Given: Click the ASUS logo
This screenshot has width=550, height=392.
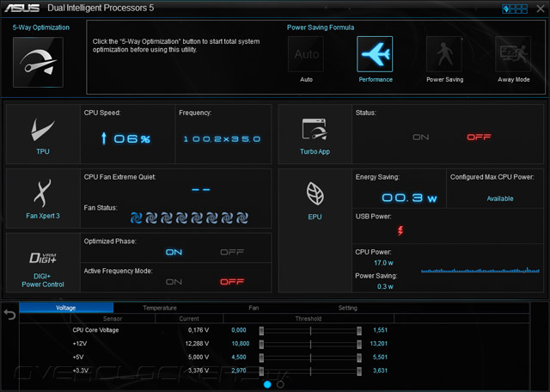Looking at the screenshot, I should tap(22, 8).
